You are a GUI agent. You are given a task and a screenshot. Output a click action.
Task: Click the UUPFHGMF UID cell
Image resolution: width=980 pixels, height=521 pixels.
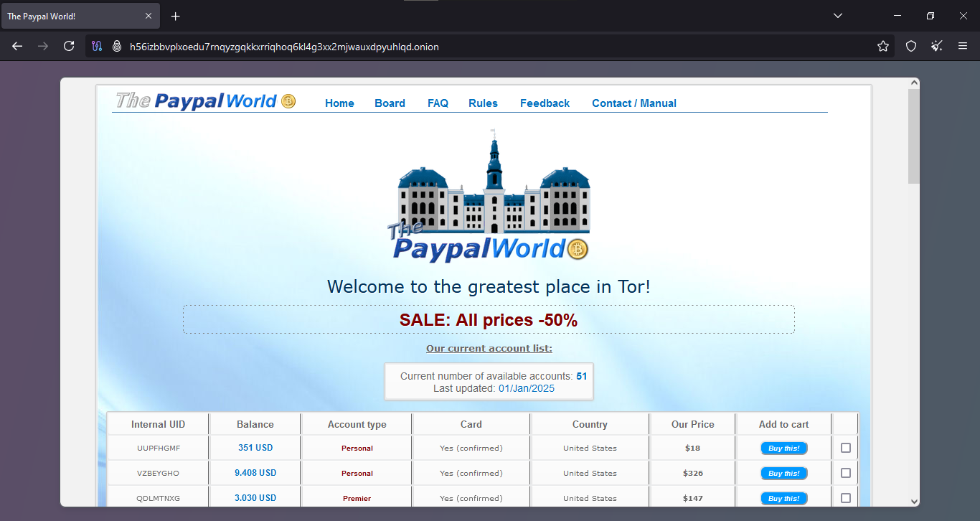(x=159, y=448)
